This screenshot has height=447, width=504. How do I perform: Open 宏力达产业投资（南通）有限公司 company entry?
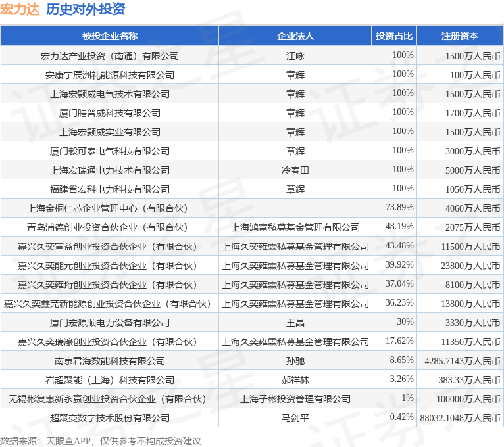(x=110, y=56)
